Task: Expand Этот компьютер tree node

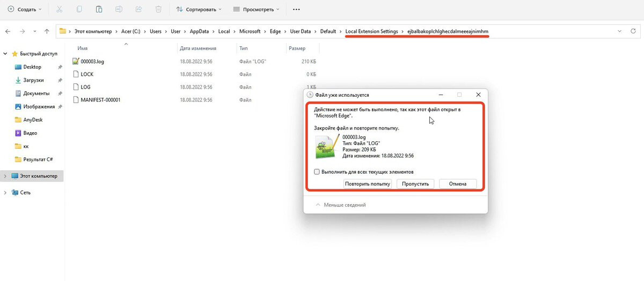Action: (x=5, y=176)
